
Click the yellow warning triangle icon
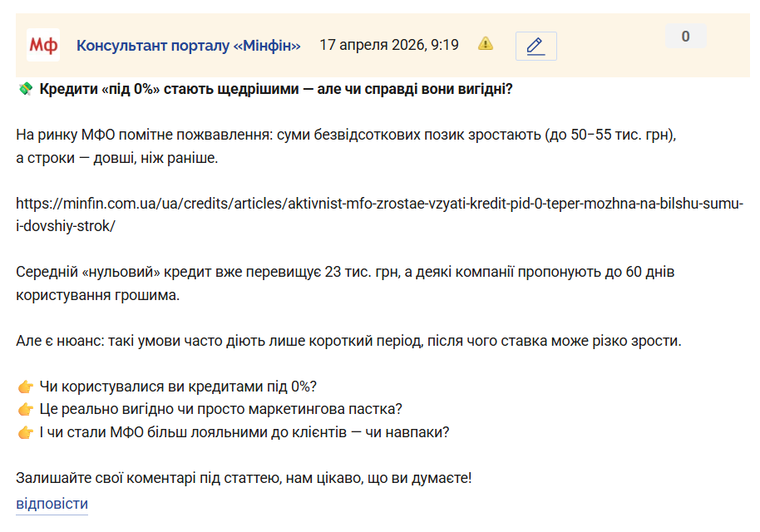click(486, 44)
